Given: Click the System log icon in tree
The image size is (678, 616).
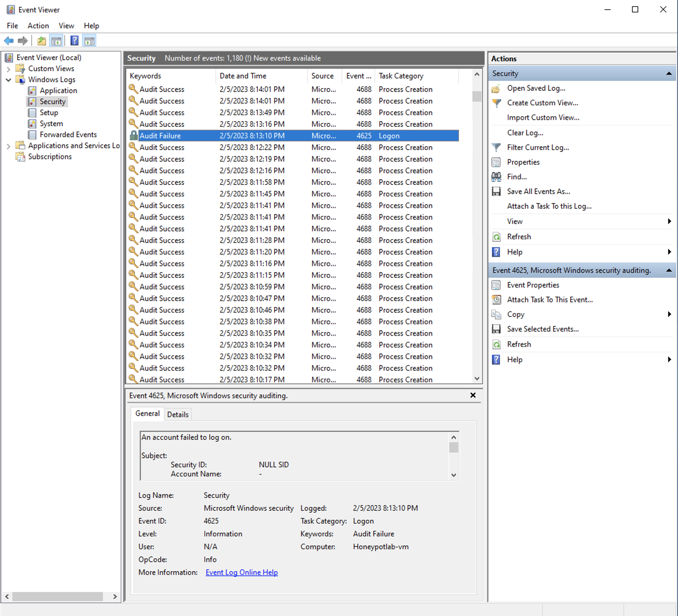Looking at the screenshot, I should click(x=32, y=124).
